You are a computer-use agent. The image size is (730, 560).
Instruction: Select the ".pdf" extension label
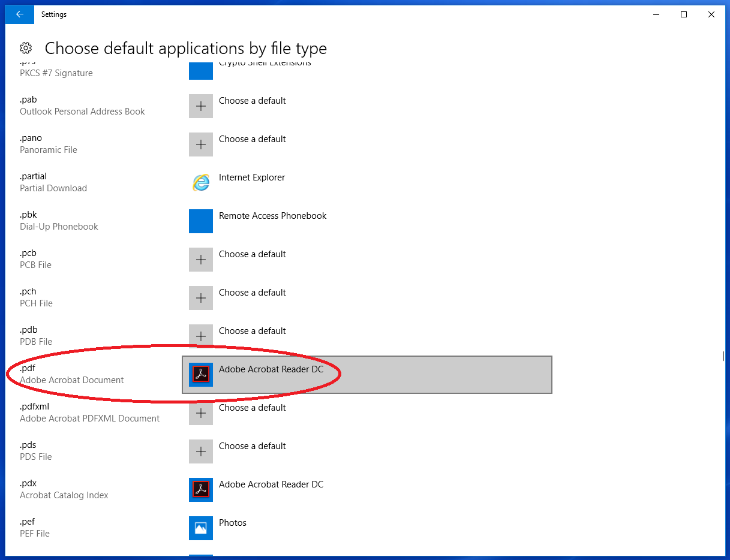pos(28,368)
